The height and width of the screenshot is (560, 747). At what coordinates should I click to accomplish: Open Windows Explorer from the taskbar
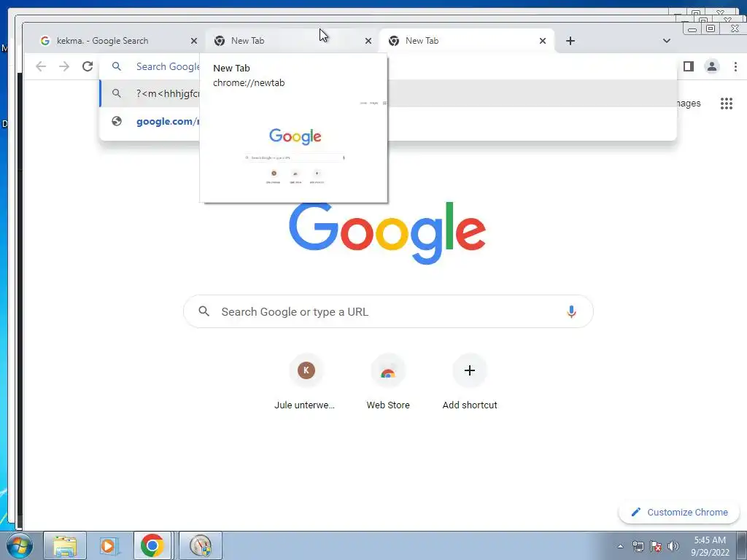click(x=65, y=545)
